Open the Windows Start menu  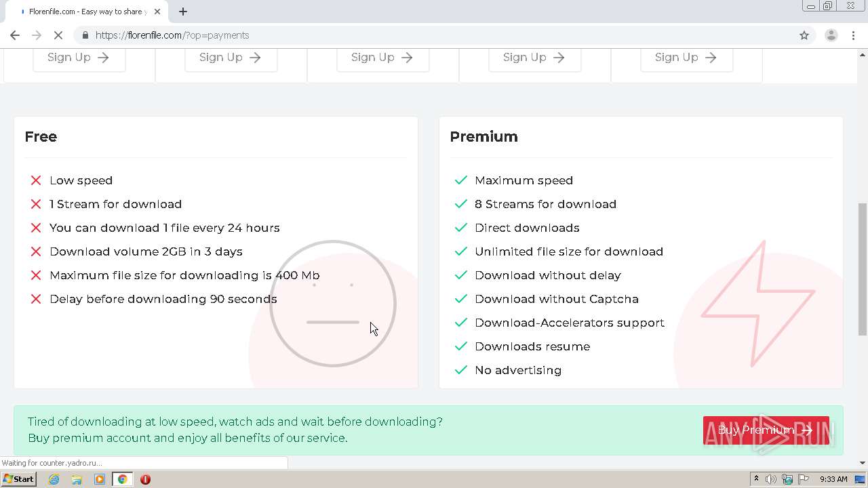[x=18, y=479]
